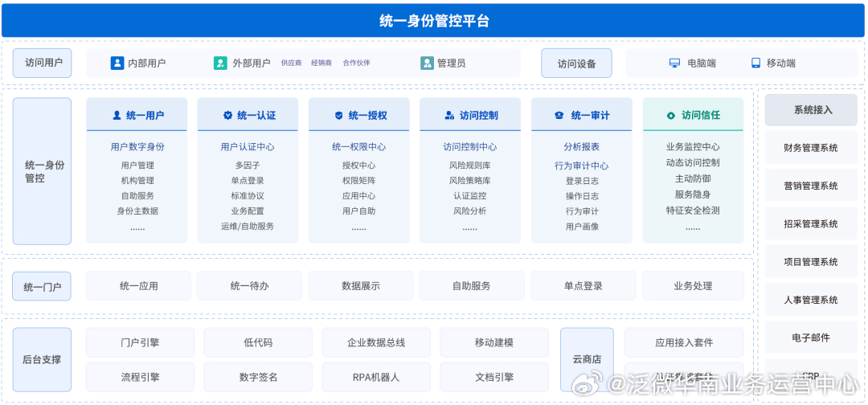This screenshot has height=405, width=868.
Task: Click the 电脑端 monitor icon
Action: [675, 63]
